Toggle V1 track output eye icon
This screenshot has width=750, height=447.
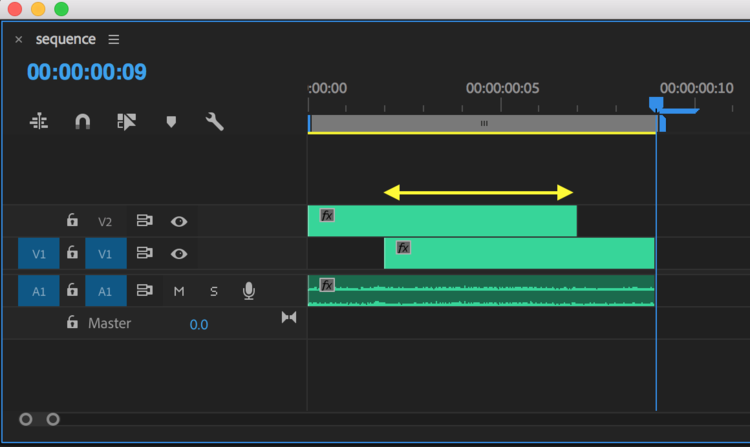[179, 254]
